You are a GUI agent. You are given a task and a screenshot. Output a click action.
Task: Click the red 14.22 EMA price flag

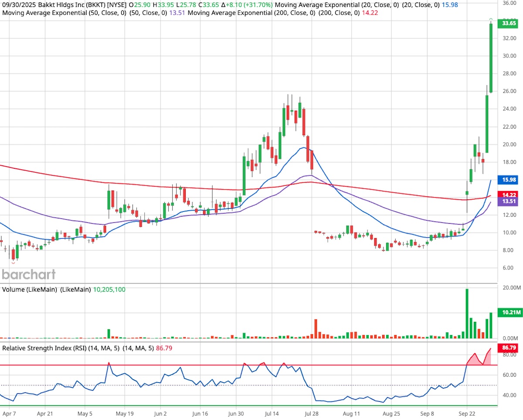509,195
